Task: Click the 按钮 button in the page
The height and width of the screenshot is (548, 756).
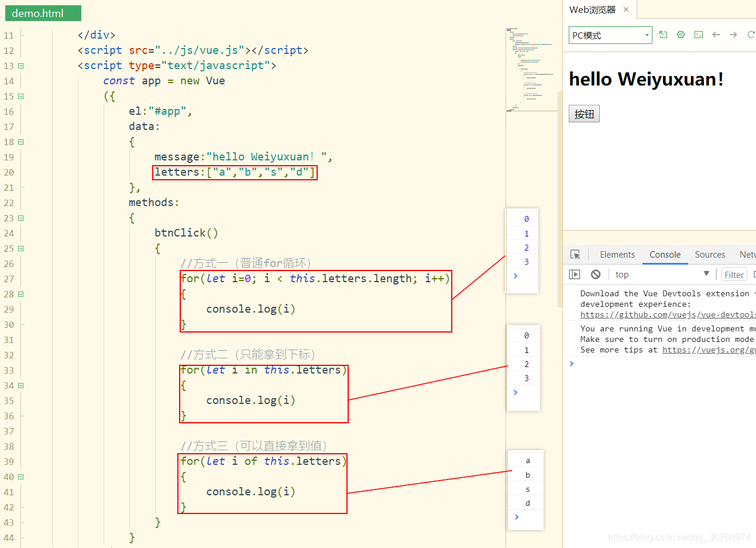Action: (x=584, y=114)
